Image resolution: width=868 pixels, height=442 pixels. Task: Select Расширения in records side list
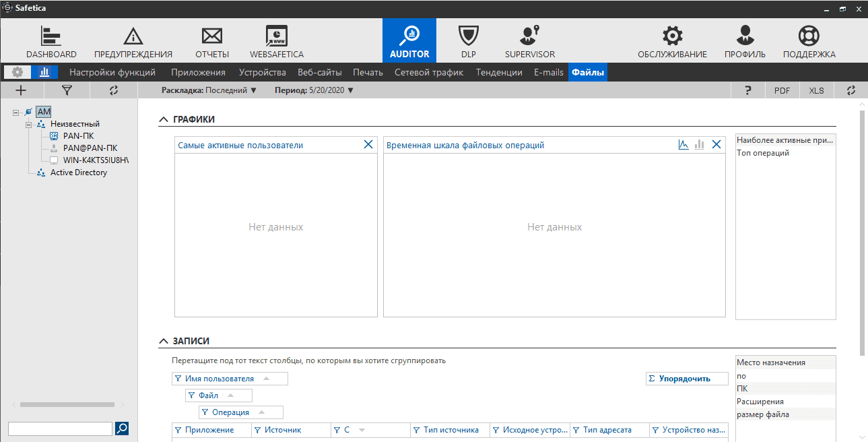click(x=760, y=402)
